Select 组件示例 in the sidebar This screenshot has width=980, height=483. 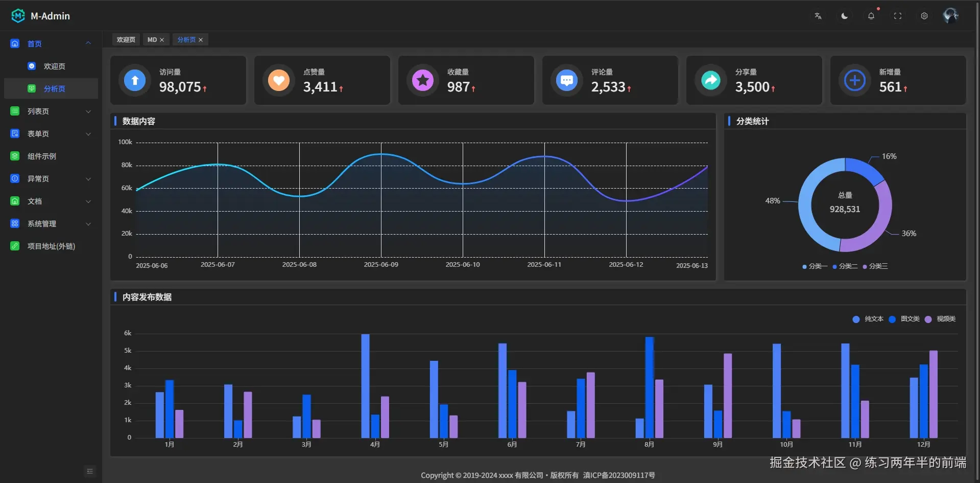(x=42, y=156)
